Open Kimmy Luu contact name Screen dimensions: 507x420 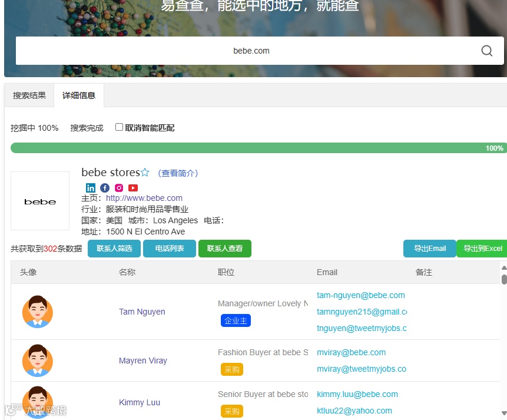click(x=140, y=402)
